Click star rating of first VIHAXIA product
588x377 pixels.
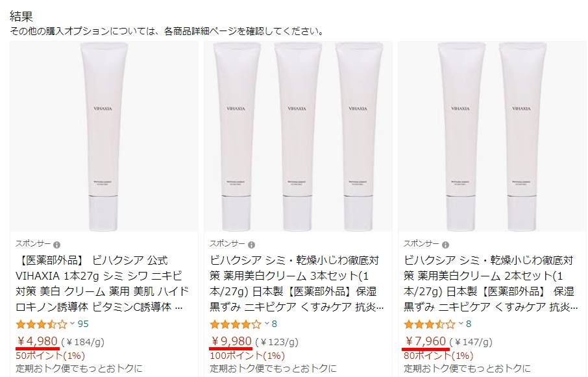[42, 324]
